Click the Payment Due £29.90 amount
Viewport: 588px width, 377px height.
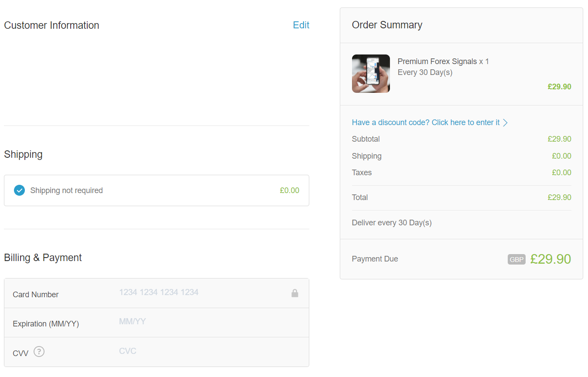(550, 259)
